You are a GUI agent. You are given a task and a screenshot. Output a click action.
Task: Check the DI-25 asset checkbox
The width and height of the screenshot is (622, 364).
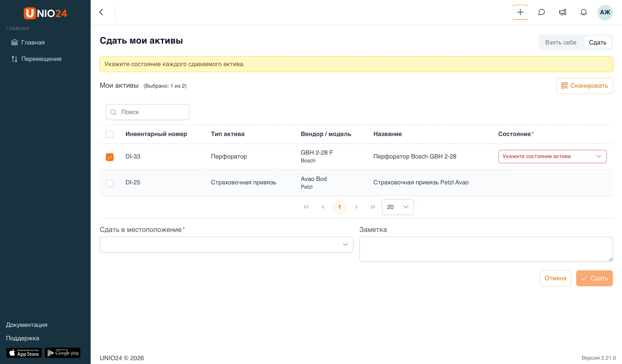click(109, 183)
